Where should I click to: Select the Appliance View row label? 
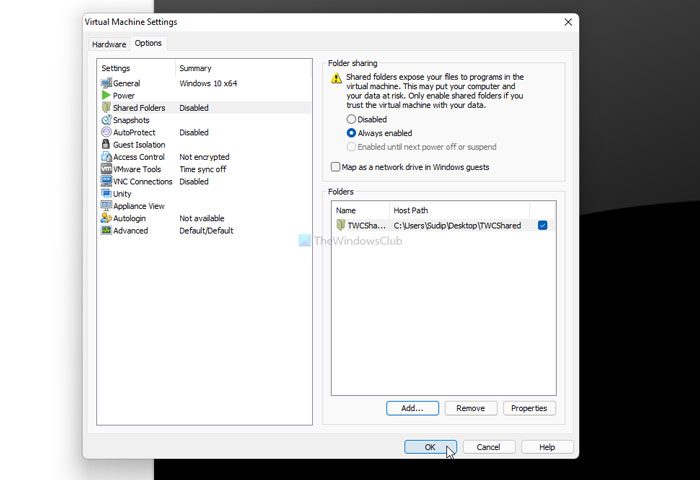139,206
